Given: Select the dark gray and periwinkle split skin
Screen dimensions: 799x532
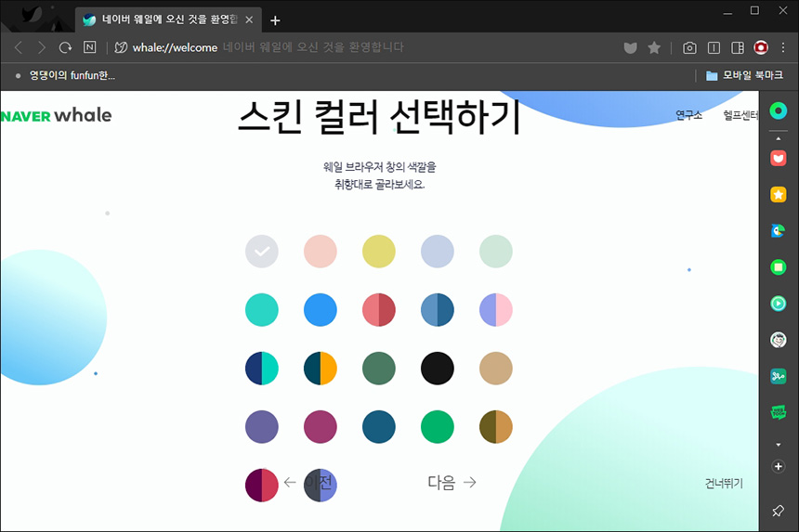Looking at the screenshot, I should click(x=321, y=486).
